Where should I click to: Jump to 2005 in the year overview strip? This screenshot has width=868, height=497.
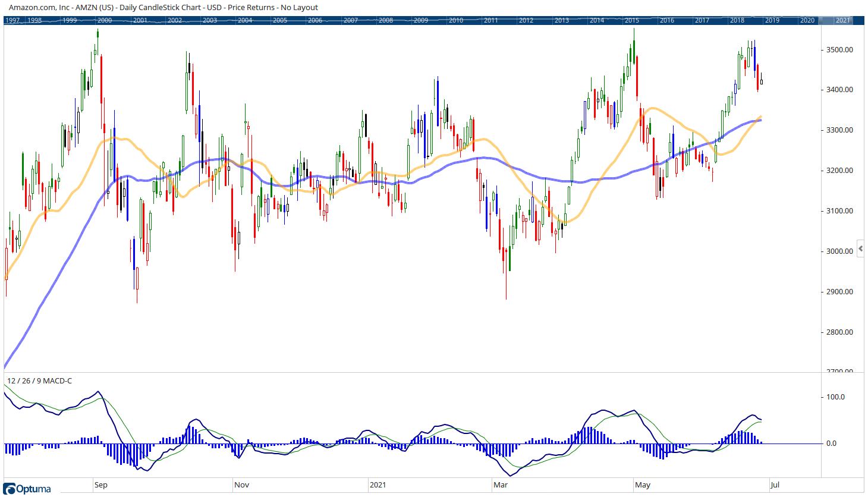[280, 20]
